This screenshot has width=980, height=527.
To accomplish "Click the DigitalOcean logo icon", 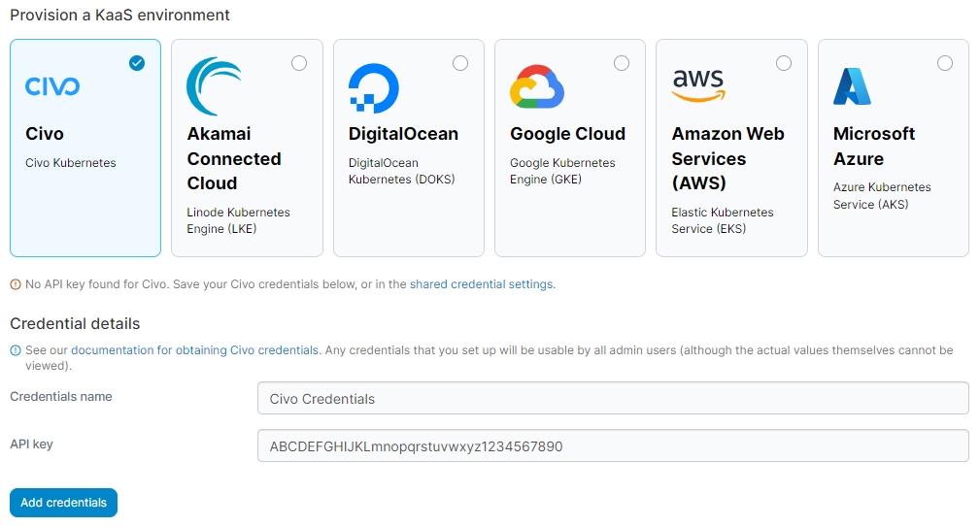I will click(373, 88).
